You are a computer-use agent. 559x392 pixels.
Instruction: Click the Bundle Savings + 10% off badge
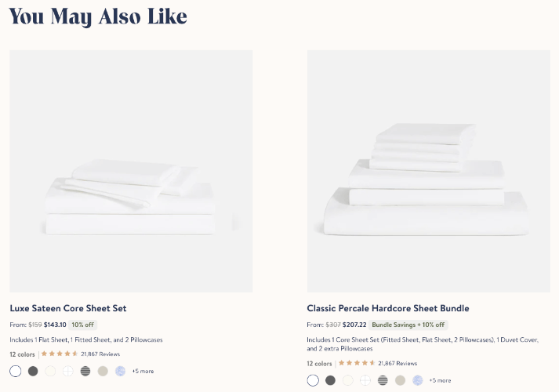[x=408, y=325]
